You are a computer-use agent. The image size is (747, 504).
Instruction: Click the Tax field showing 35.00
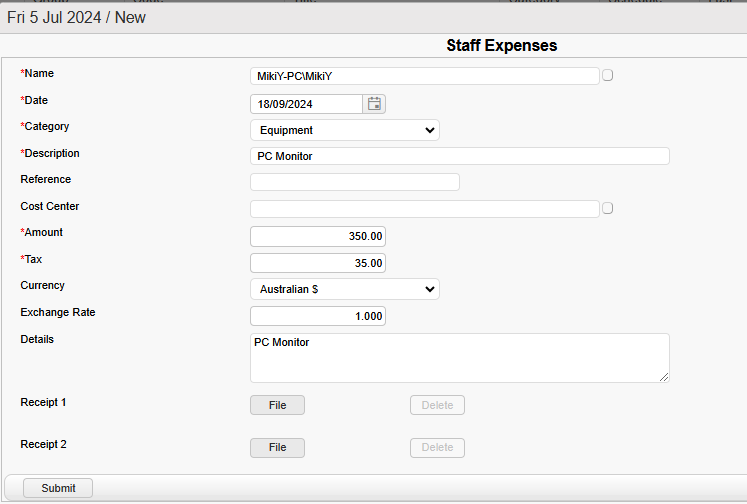[x=318, y=263]
